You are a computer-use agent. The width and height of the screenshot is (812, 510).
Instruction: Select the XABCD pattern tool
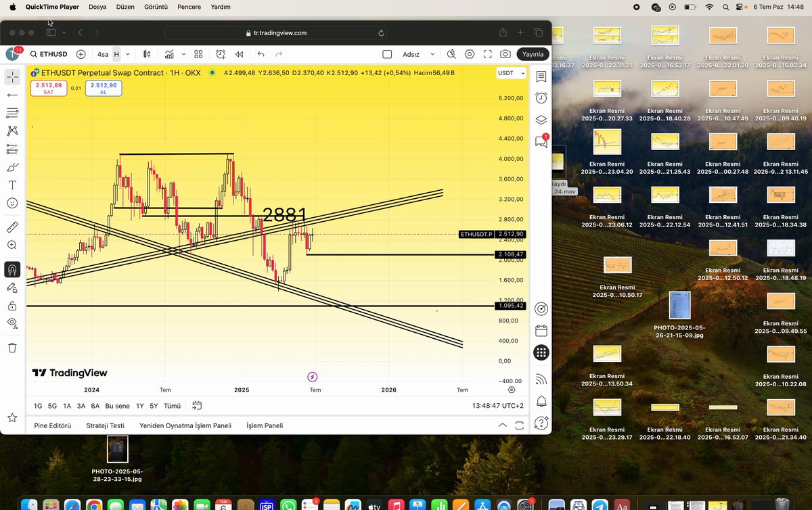(x=12, y=131)
